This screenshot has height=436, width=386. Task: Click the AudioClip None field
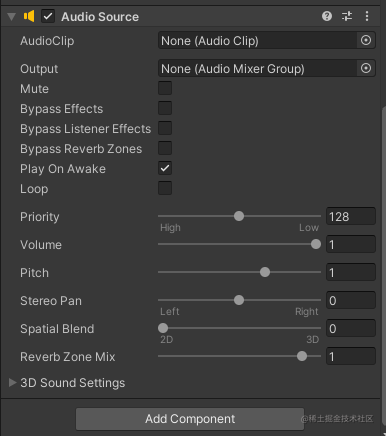tap(257, 41)
